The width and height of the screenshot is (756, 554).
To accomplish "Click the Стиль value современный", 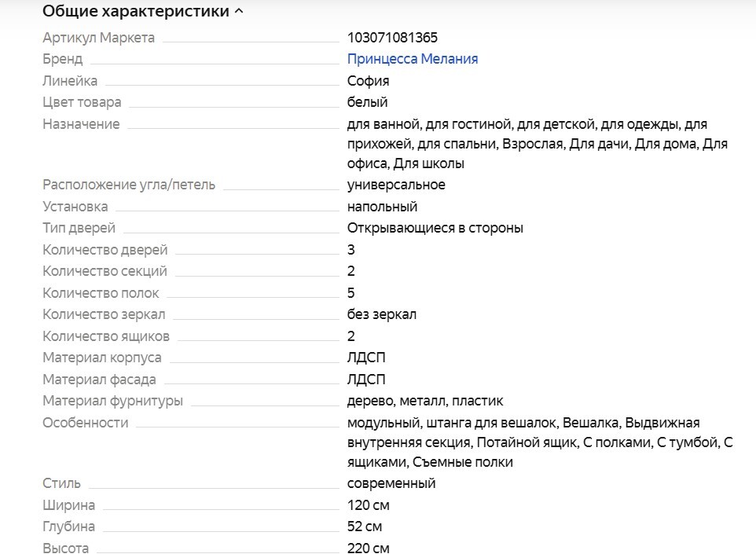I will point(391,483).
